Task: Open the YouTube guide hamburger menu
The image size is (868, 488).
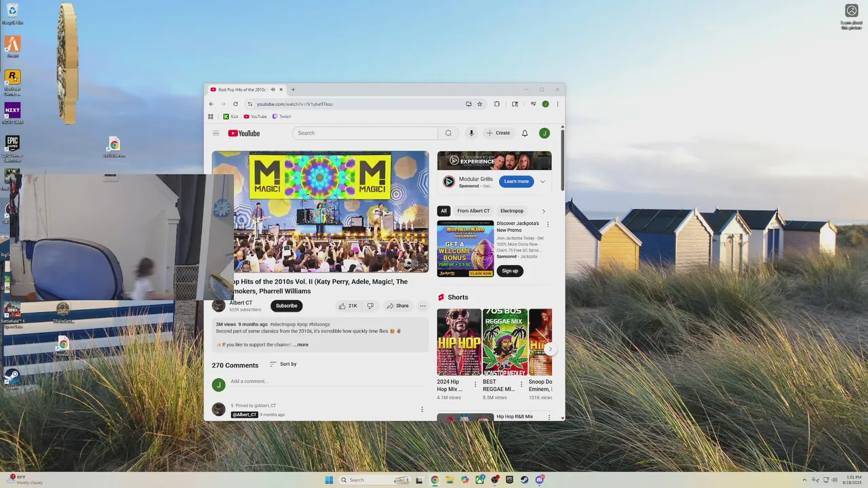Action: pyautogui.click(x=216, y=134)
